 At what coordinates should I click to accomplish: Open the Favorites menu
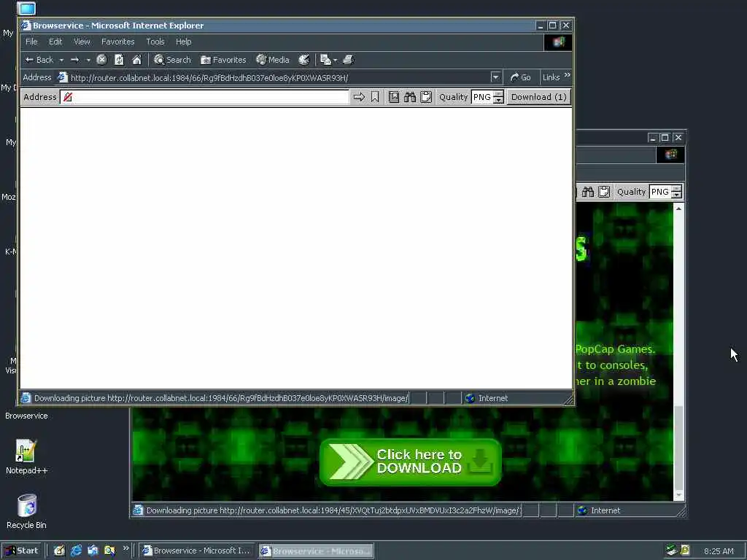[117, 42]
